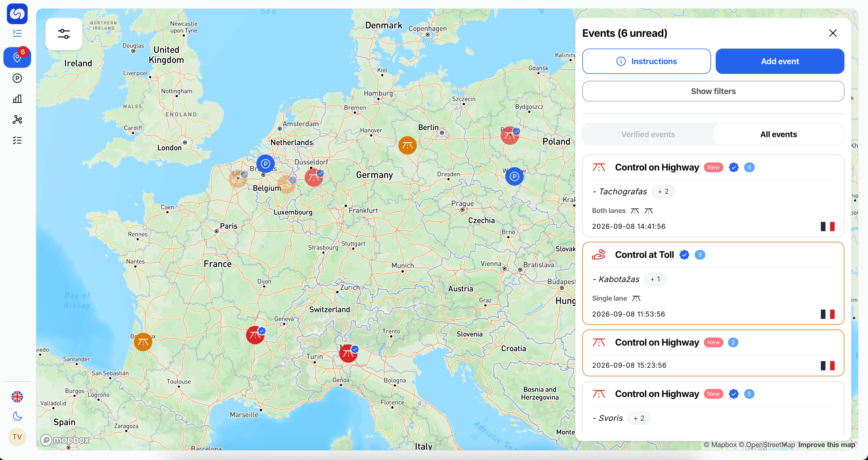Click verified badge on first Control on Highway
Screen dimensions: 868x460
pos(733,168)
